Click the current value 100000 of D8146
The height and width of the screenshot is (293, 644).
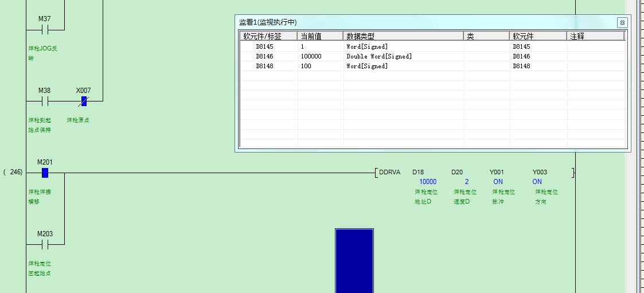(311, 56)
